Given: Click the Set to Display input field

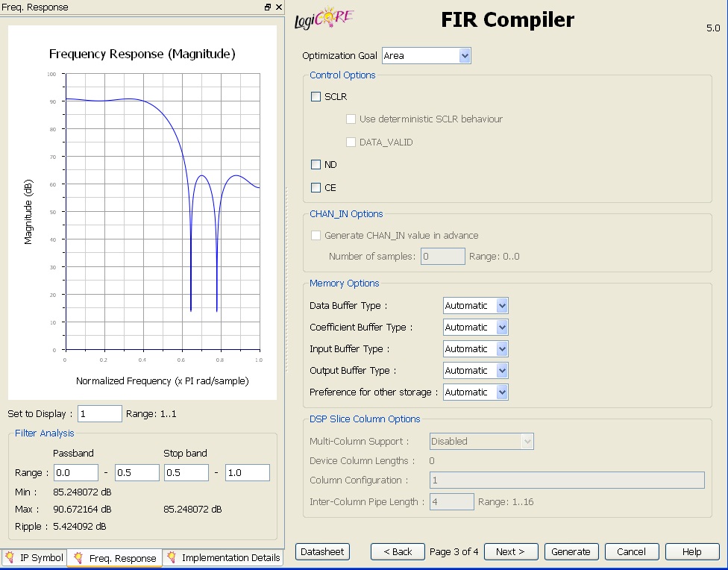Looking at the screenshot, I should pos(100,413).
